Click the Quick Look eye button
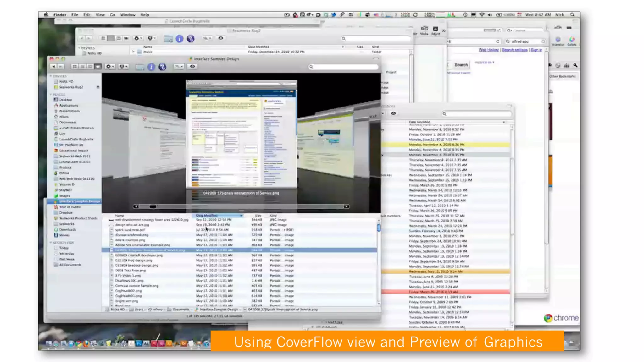 tap(192, 66)
